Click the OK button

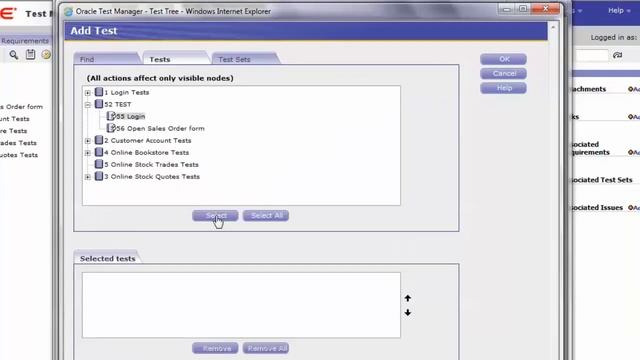pyautogui.click(x=503, y=59)
